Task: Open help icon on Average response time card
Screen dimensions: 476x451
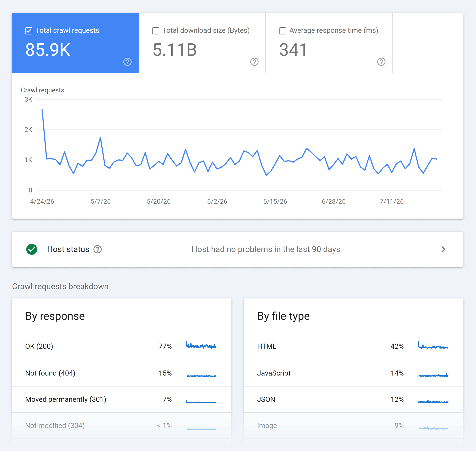Action: (x=381, y=62)
